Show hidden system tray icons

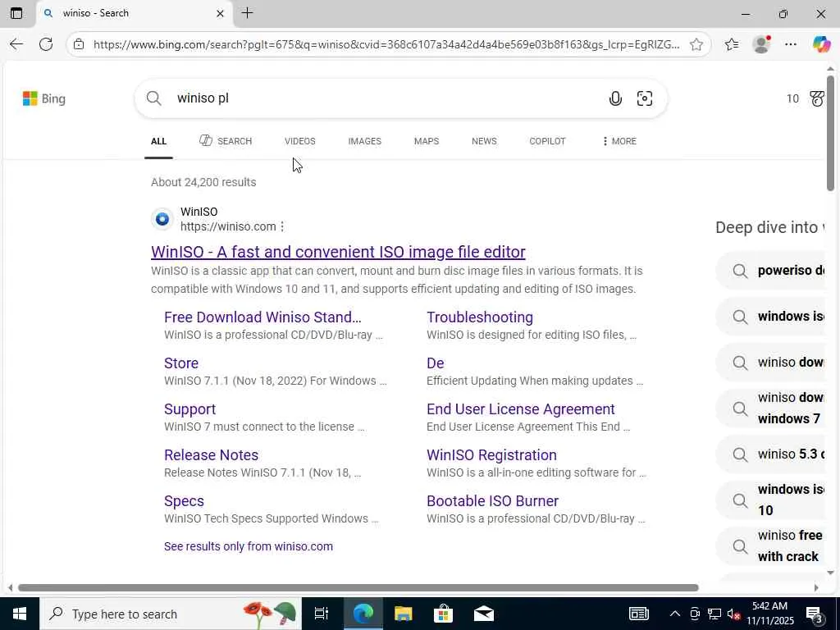pyautogui.click(x=675, y=614)
